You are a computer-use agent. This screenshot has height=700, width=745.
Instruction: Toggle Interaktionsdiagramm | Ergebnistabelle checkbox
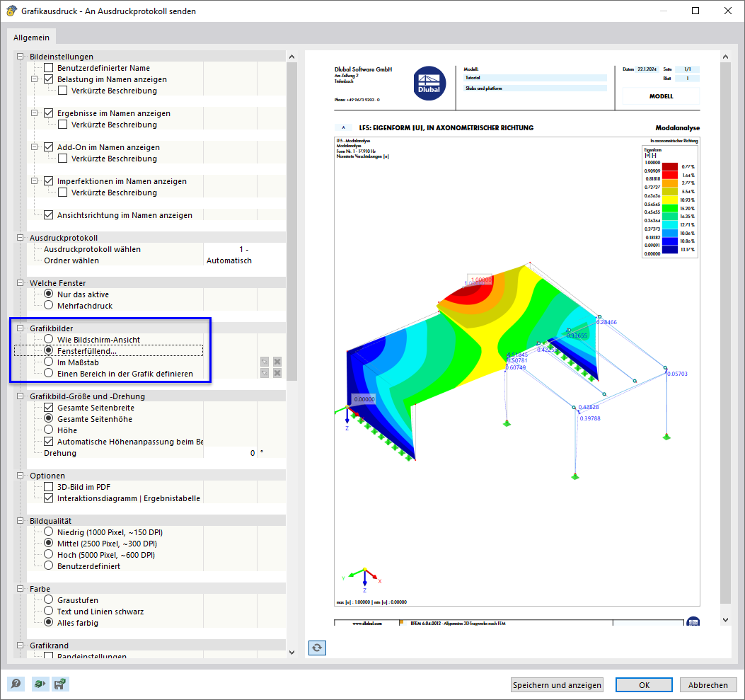click(48, 498)
